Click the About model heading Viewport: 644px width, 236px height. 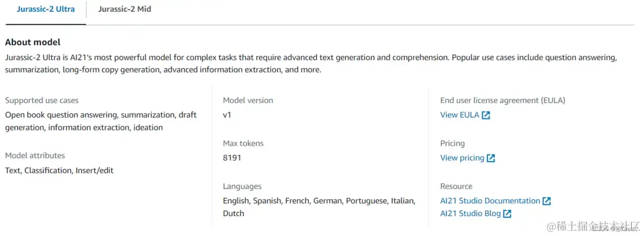click(x=33, y=42)
